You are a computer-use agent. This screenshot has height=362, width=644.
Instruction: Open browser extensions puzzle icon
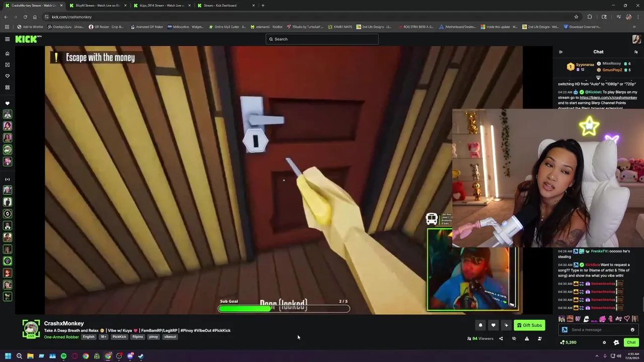pos(590,17)
